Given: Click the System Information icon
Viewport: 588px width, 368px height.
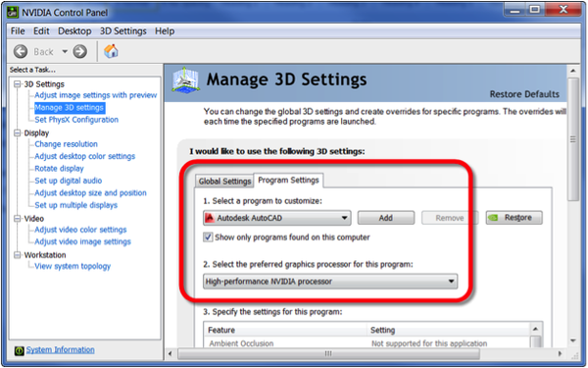Looking at the screenshot, I should [x=20, y=350].
